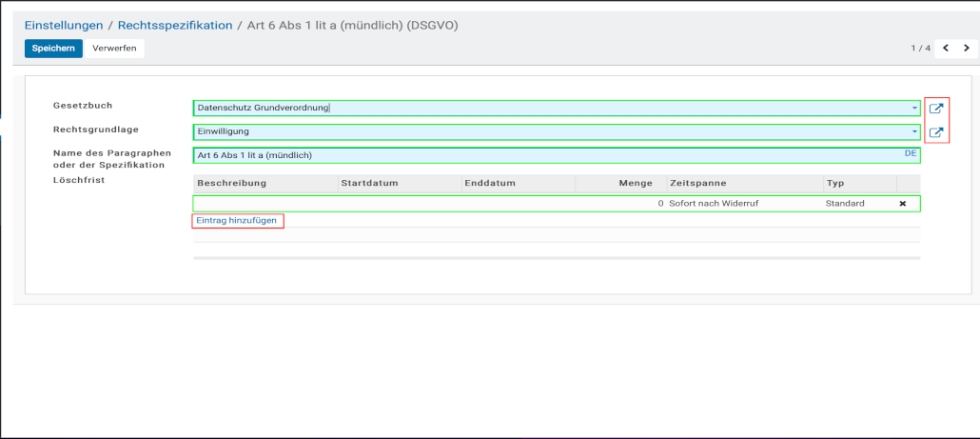This screenshot has height=439, width=980.
Task: Go to the Einstellungen breadcrumb
Action: click(64, 25)
